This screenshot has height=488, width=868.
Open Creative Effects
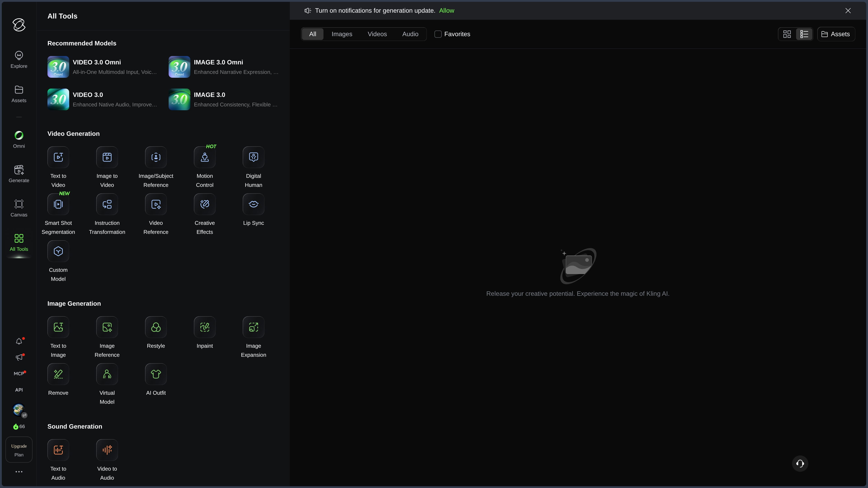pyautogui.click(x=205, y=214)
